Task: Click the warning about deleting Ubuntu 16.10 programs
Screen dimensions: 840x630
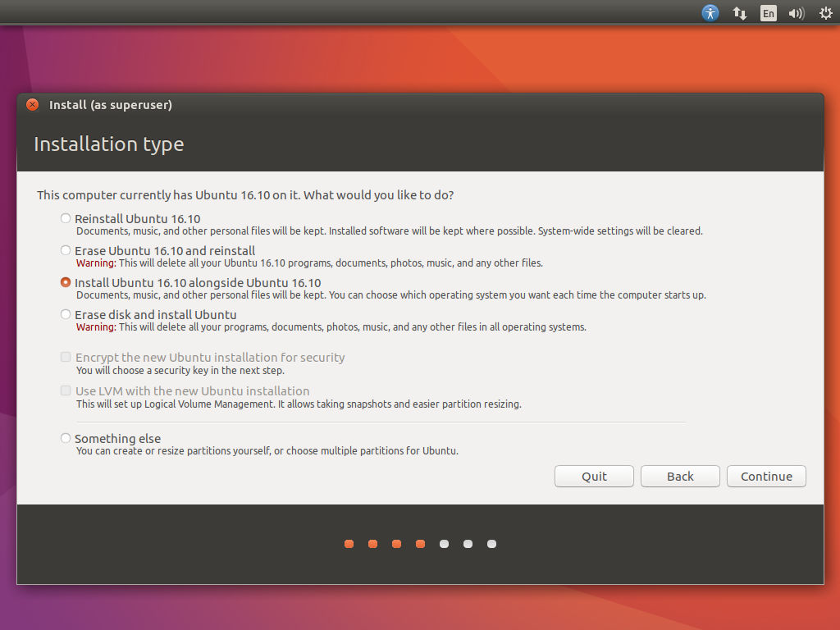Action: pos(309,263)
